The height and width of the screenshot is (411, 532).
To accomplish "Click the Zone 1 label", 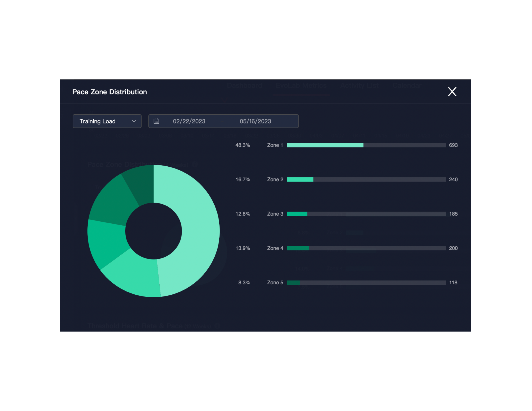I will point(275,145).
